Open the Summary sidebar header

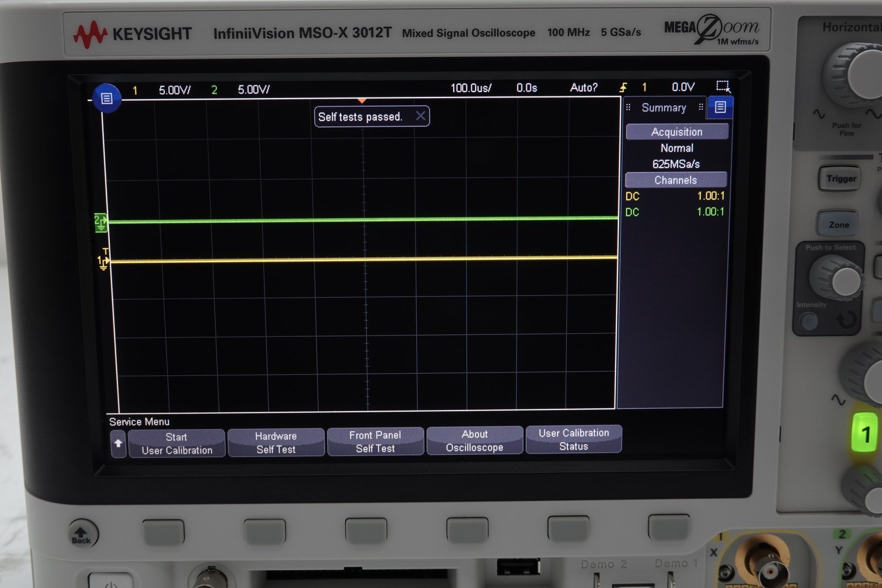tap(664, 107)
